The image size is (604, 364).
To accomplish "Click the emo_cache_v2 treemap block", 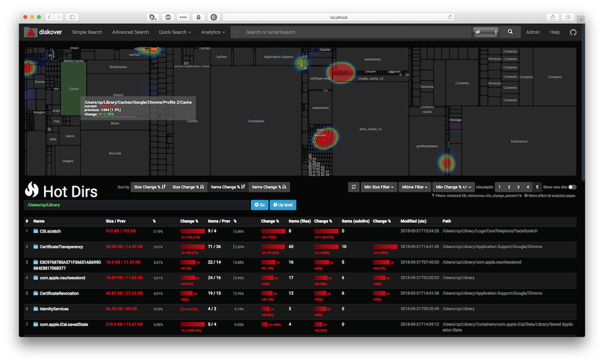I will [x=370, y=128].
